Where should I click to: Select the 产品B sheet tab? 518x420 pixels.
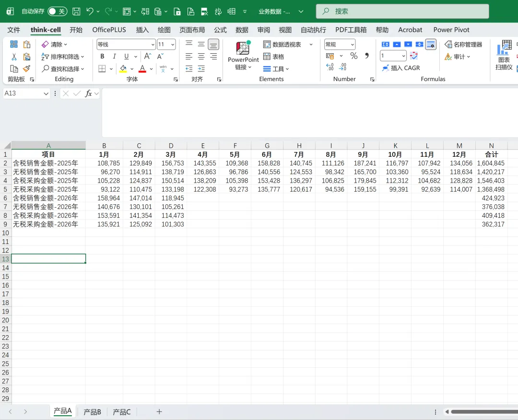[x=92, y=412]
